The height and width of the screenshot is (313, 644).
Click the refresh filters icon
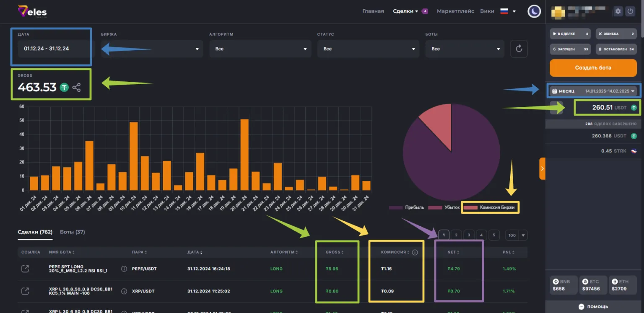pyautogui.click(x=519, y=49)
